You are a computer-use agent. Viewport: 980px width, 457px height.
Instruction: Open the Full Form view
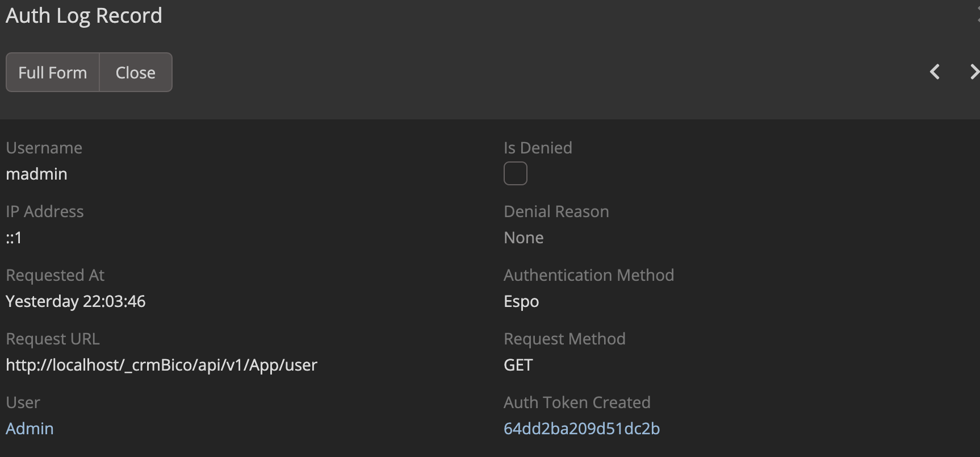click(x=53, y=73)
